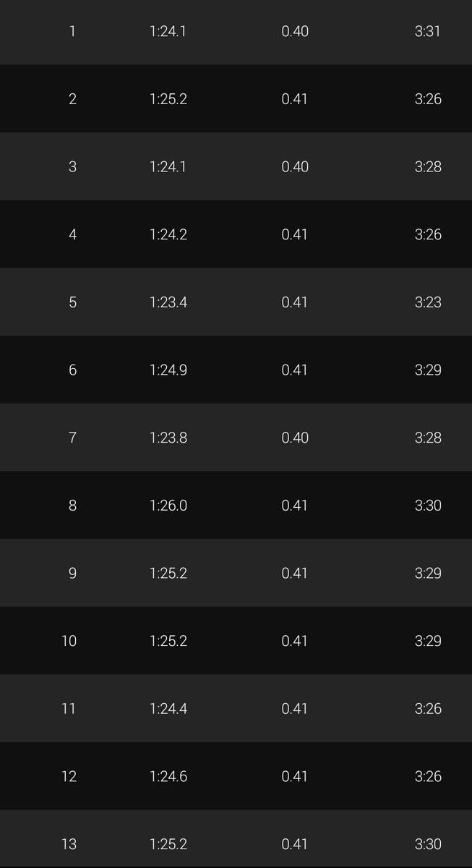Click lap 1 pace 3:31
Viewport: 472px width, 868px height.
428,31
